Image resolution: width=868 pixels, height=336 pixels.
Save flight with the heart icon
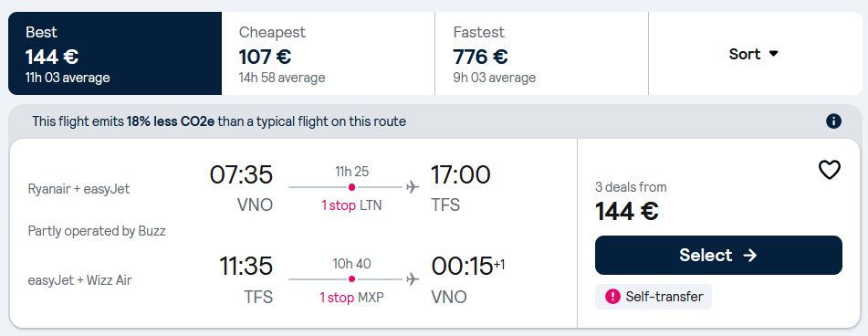pos(830,170)
